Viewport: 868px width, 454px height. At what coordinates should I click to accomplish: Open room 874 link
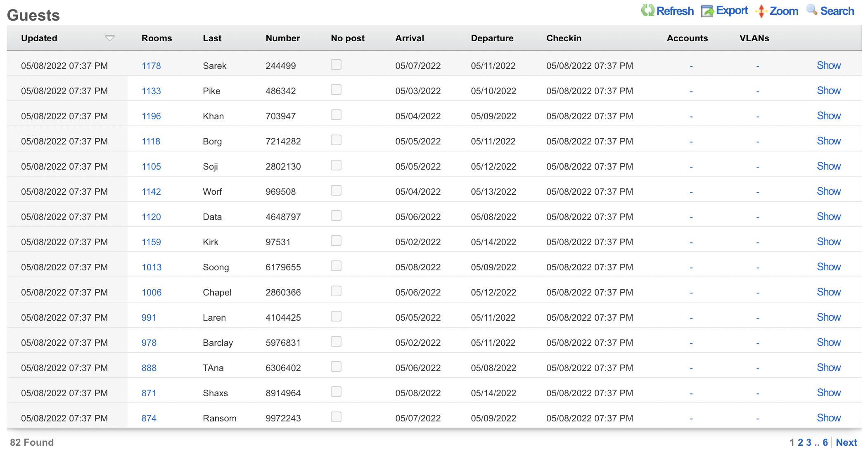pos(149,419)
